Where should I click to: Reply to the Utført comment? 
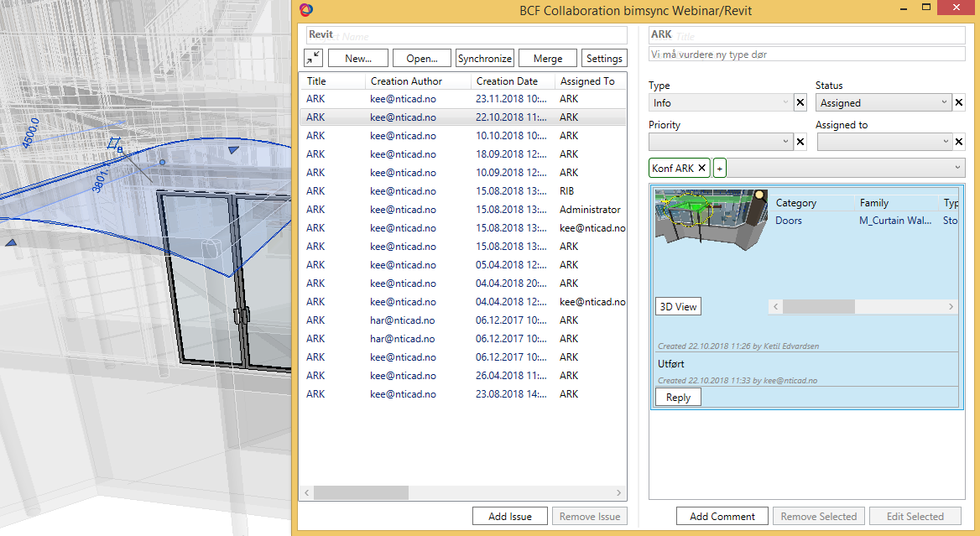click(x=678, y=396)
